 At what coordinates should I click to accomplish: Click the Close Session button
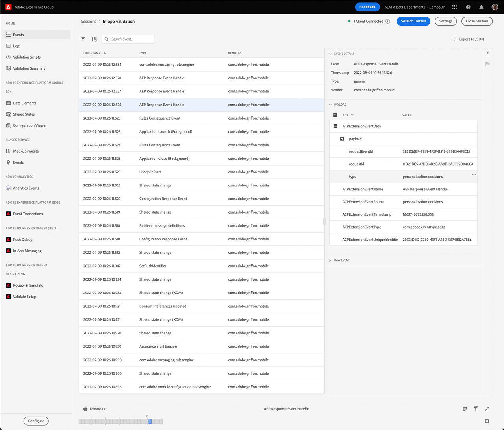[477, 21]
